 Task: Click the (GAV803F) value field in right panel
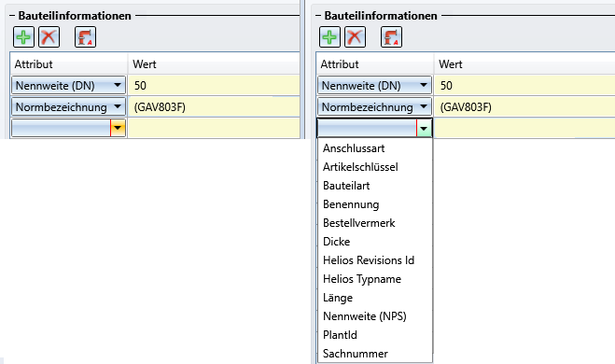tap(524, 107)
